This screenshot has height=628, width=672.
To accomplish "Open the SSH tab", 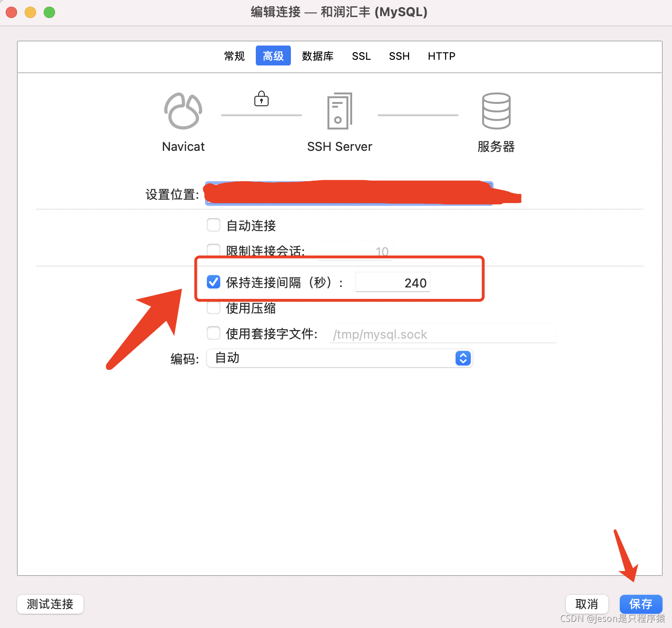I will [x=400, y=56].
